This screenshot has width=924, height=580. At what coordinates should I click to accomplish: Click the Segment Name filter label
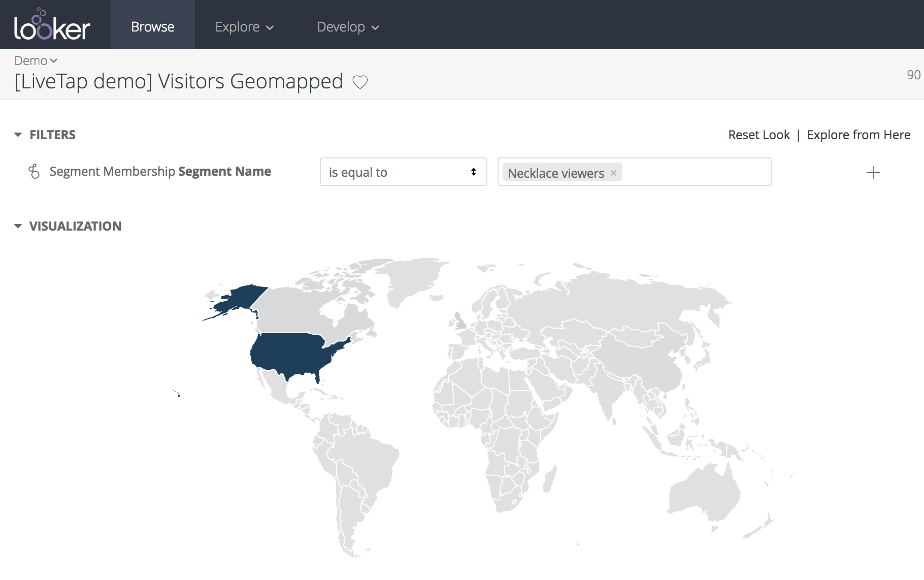160,172
